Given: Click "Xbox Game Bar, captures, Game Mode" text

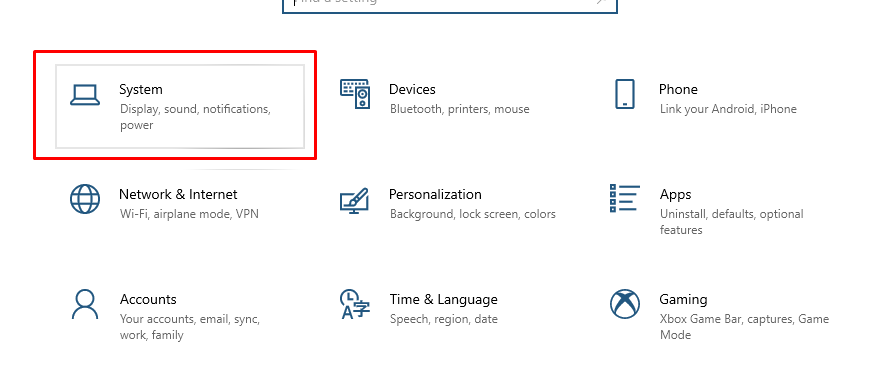Looking at the screenshot, I should point(744,327).
